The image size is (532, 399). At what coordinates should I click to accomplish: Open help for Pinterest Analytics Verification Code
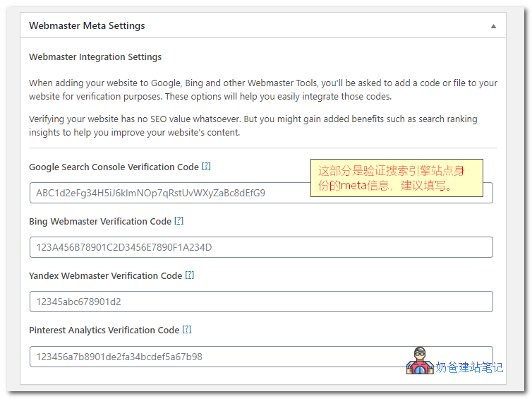[x=187, y=329]
